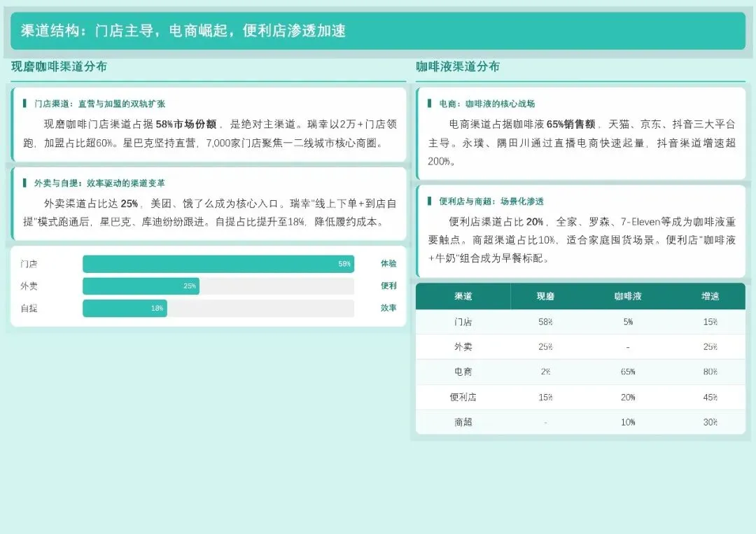
Task: Click the 增速 value 80% in the 电商 row
Action: pos(710,372)
